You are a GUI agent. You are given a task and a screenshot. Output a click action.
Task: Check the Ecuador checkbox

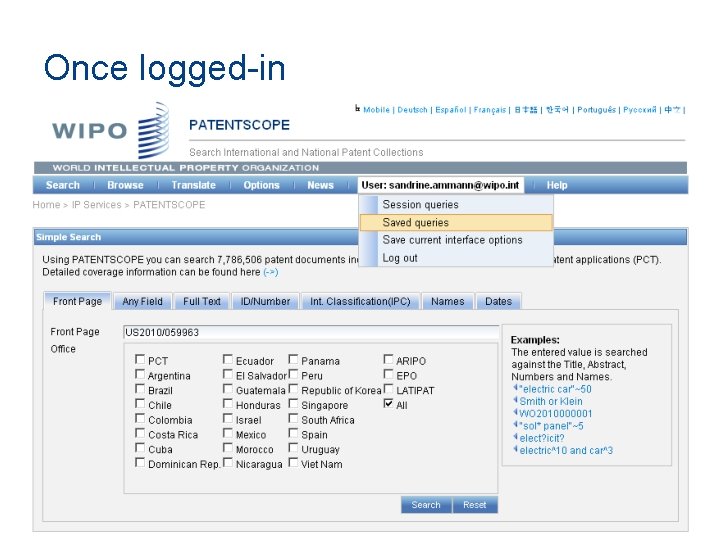(x=228, y=359)
